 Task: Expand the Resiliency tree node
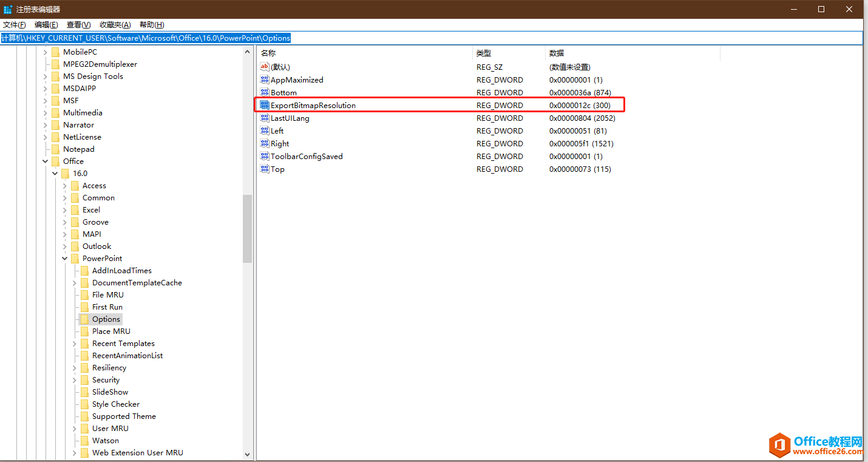point(75,367)
